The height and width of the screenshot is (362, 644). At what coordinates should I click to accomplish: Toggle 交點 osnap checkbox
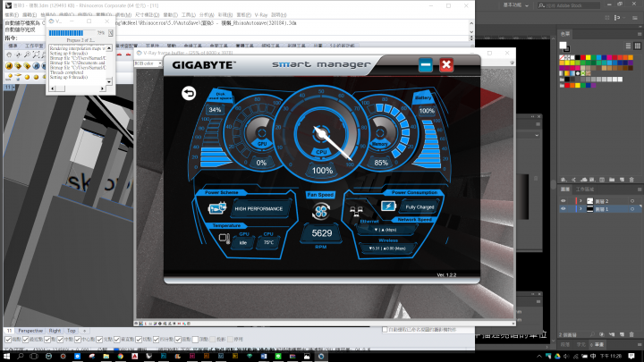pyautogui.click(x=99, y=340)
